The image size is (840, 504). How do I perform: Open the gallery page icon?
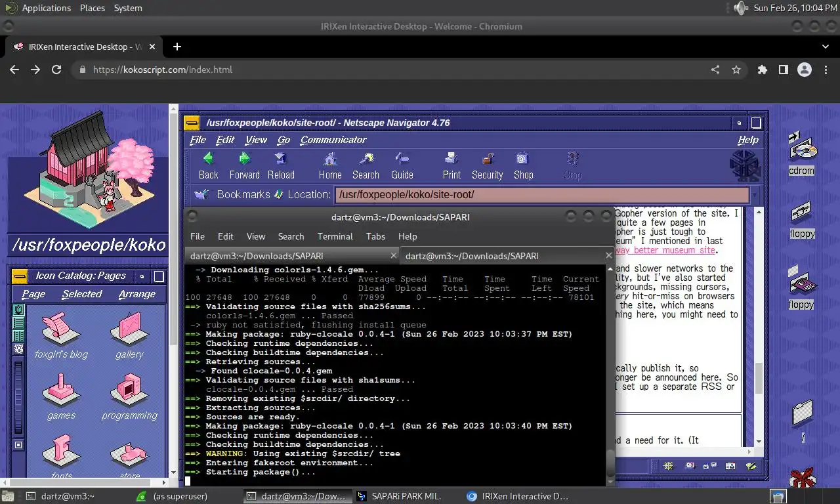[129, 336]
